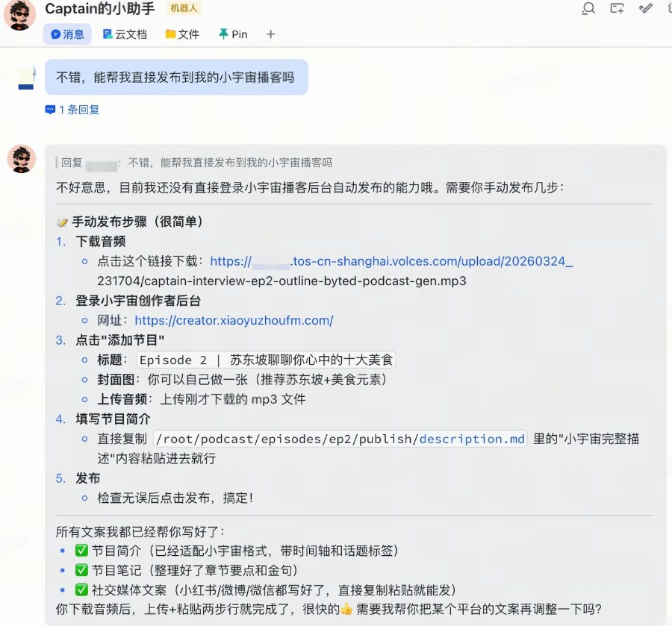The width and height of the screenshot is (672, 626).
Task: Click the Episode 2 | 苏东坡 title code text
Action: click(266, 360)
